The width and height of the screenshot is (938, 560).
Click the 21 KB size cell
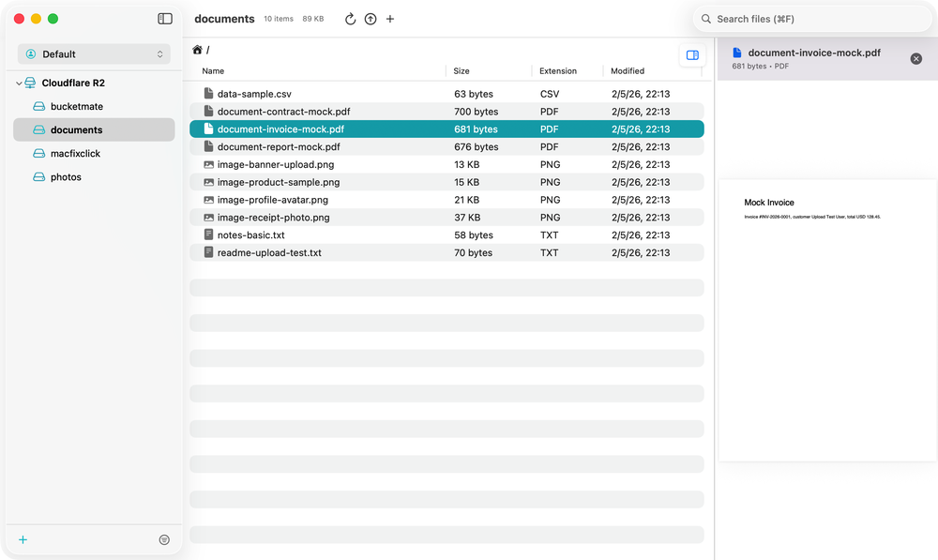466,200
